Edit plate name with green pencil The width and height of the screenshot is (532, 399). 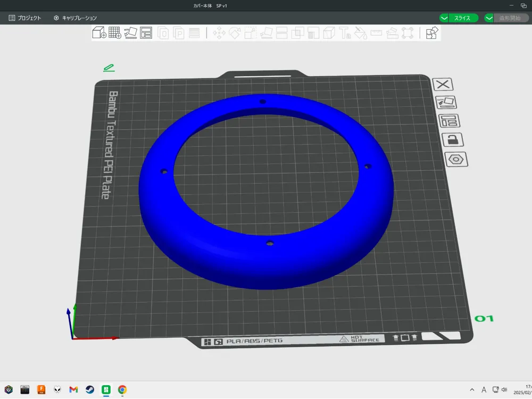coord(109,68)
